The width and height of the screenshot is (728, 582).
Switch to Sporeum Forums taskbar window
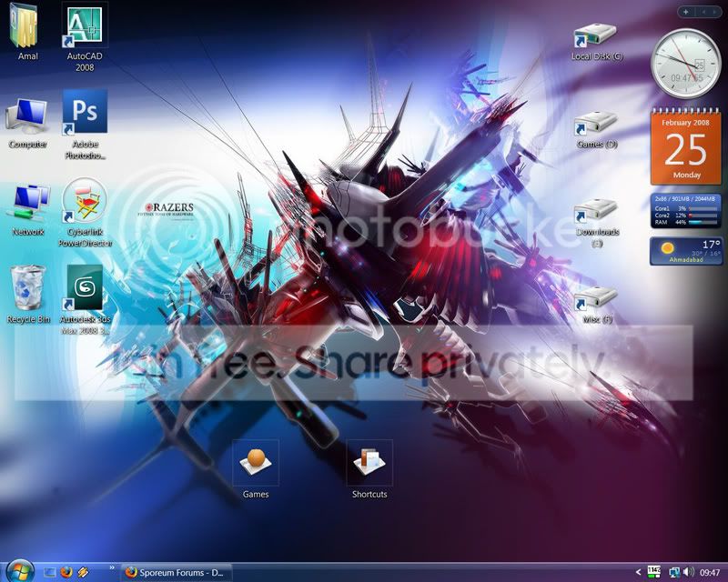[177, 573]
